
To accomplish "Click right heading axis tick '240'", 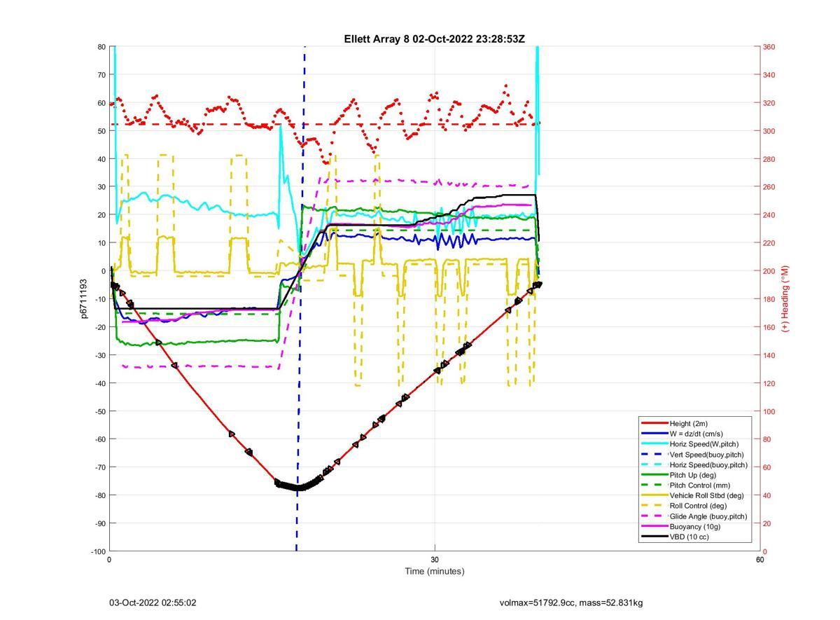I will 769,215.
